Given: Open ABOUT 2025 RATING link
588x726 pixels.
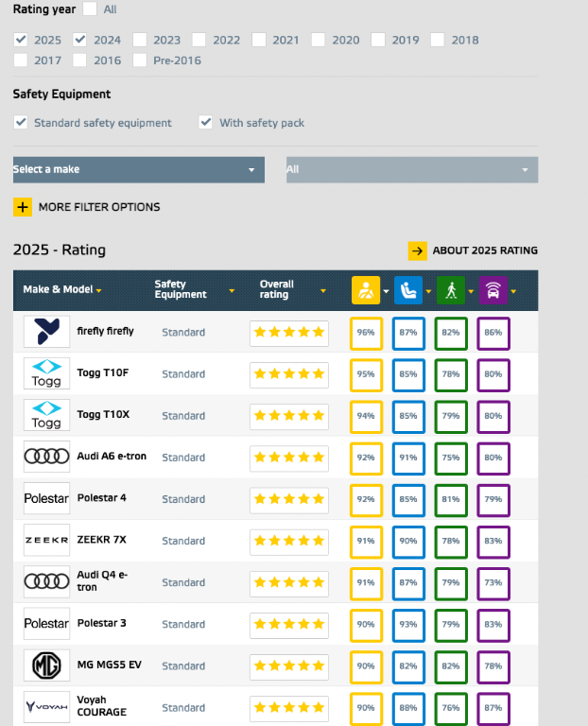Looking at the screenshot, I should pos(485,251).
